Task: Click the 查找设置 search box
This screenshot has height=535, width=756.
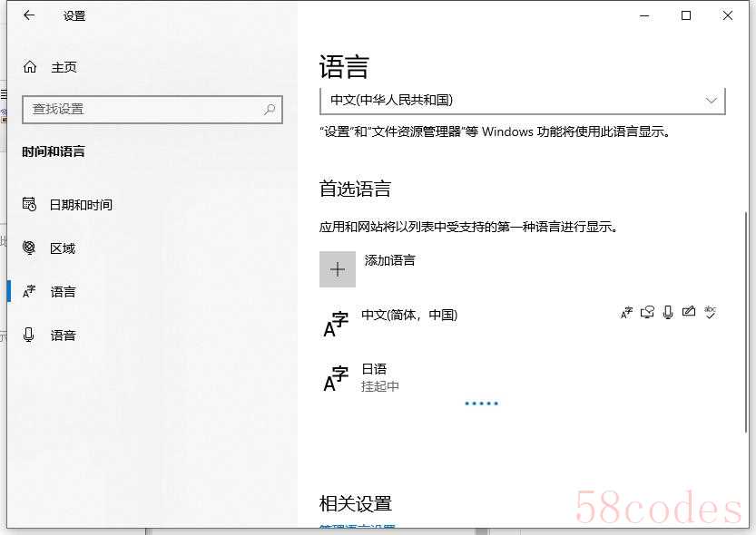Action: coord(152,110)
